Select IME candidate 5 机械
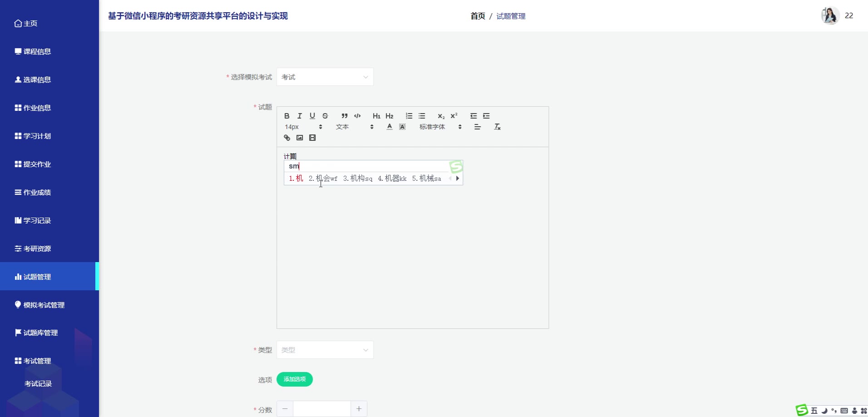 click(427, 179)
